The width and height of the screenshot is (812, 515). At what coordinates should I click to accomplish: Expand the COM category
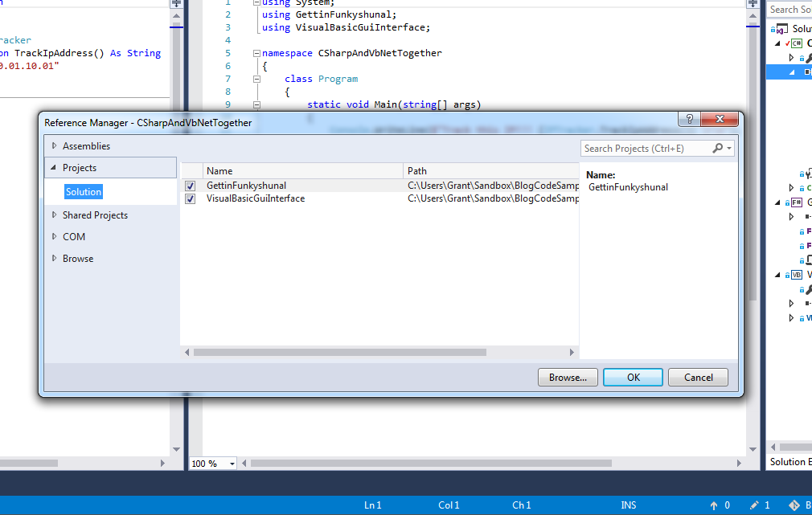pyautogui.click(x=55, y=237)
